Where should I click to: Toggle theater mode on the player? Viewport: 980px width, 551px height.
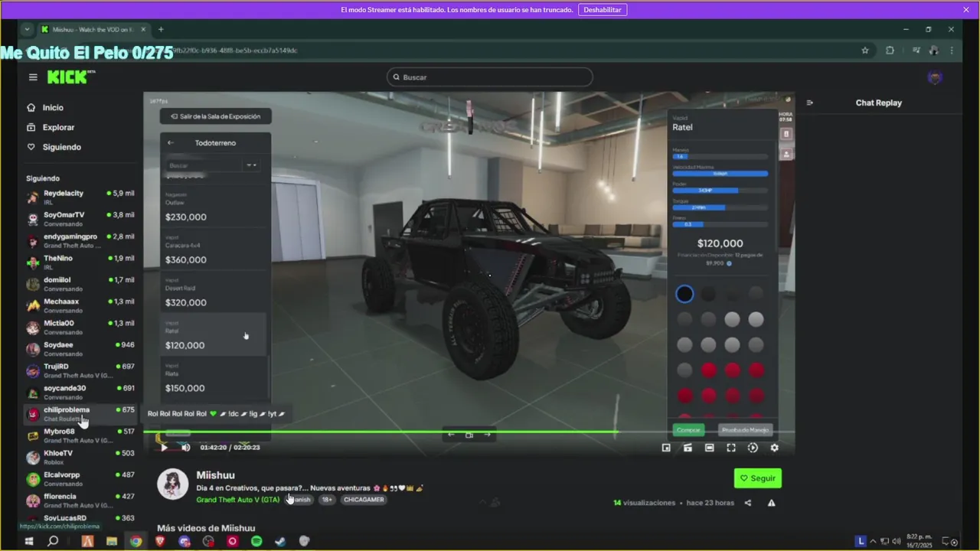[710, 448]
